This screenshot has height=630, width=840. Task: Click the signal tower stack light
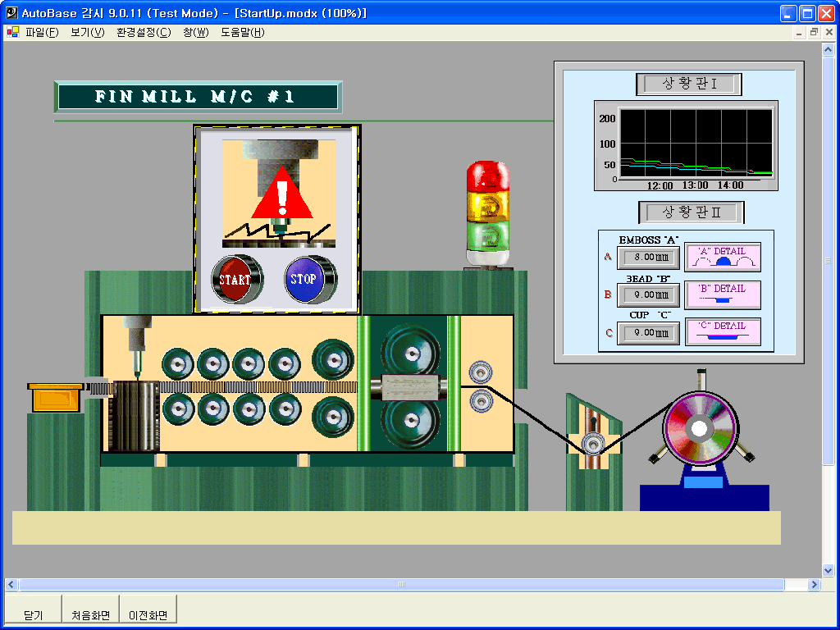pos(488,214)
